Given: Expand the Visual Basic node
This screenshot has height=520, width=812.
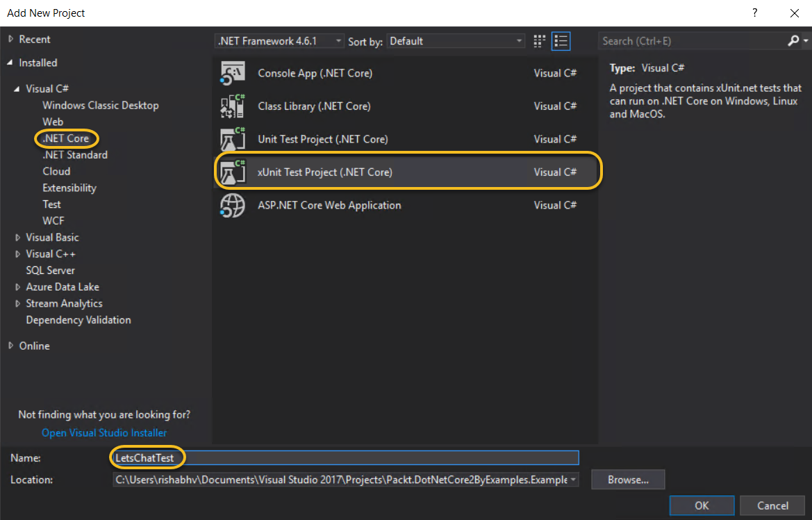Looking at the screenshot, I should (x=17, y=238).
